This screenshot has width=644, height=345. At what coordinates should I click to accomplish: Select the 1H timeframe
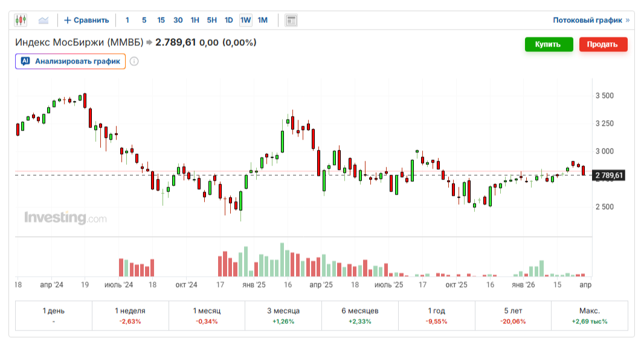pos(195,20)
